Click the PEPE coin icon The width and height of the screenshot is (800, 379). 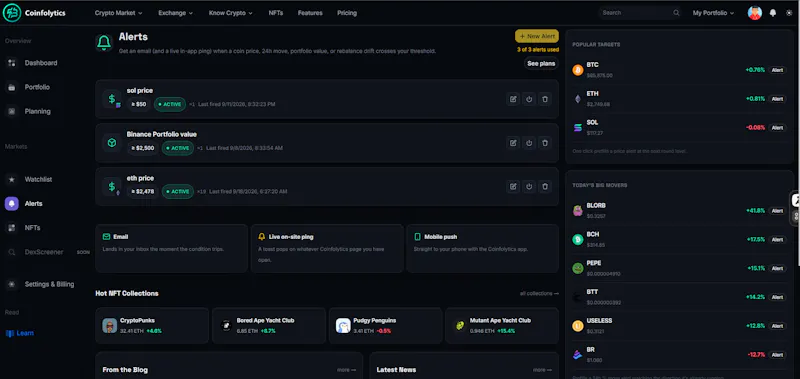point(578,268)
